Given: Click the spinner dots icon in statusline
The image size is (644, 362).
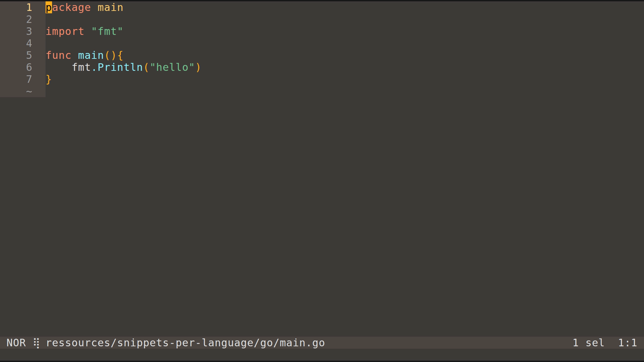Looking at the screenshot, I should coord(36,343).
